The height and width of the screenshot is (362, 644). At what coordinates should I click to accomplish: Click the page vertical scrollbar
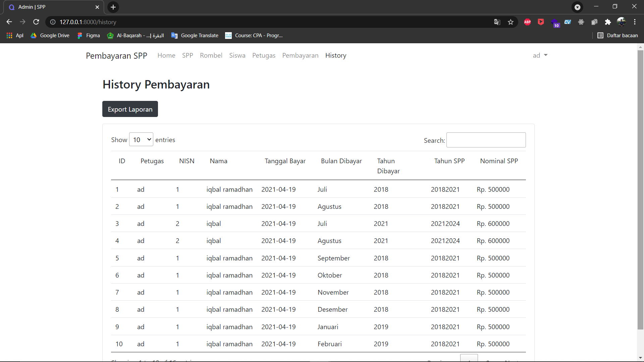pyautogui.click(x=640, y=190)
